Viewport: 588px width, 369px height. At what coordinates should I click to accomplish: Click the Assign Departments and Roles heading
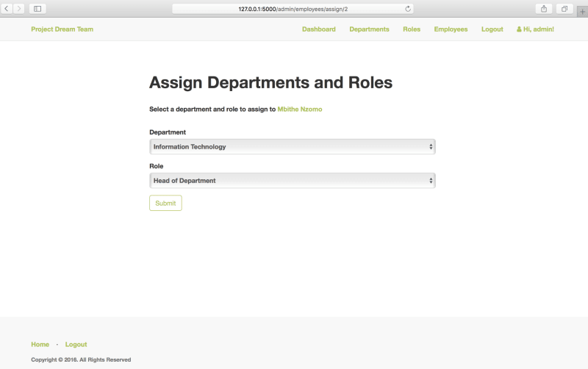[x=270, y=82]
